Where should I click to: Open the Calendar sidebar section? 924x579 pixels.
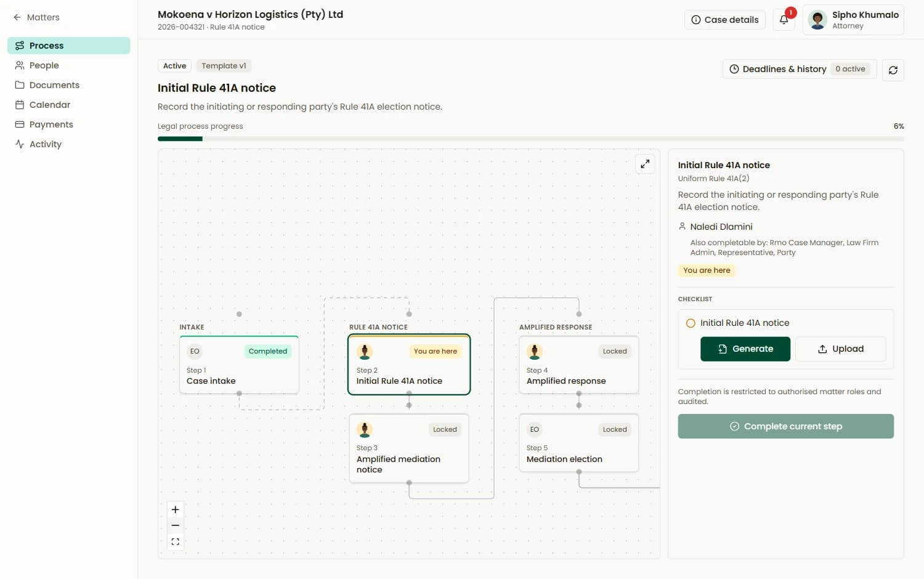pos(69,105)
